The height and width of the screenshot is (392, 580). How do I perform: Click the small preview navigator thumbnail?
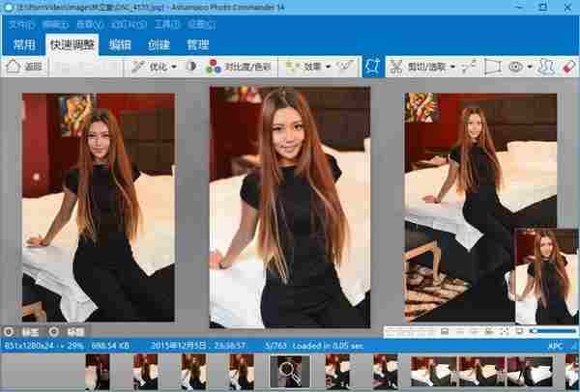click(x=546, y=275)
